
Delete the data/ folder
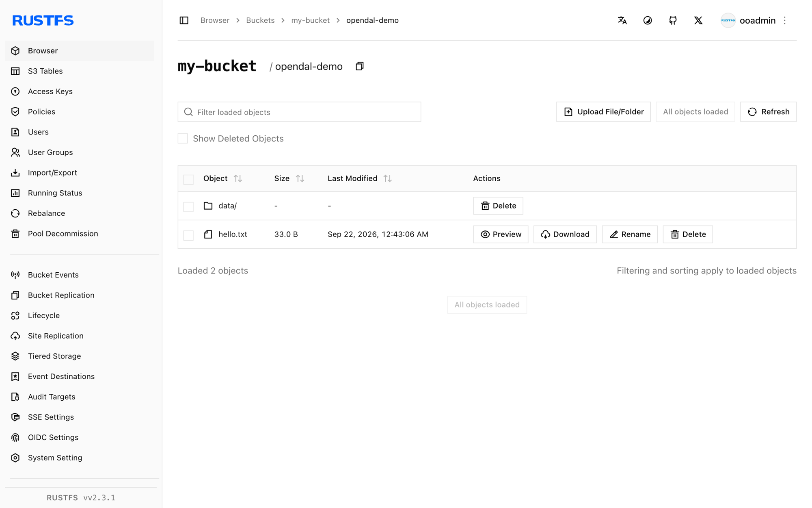pos(498,206)
